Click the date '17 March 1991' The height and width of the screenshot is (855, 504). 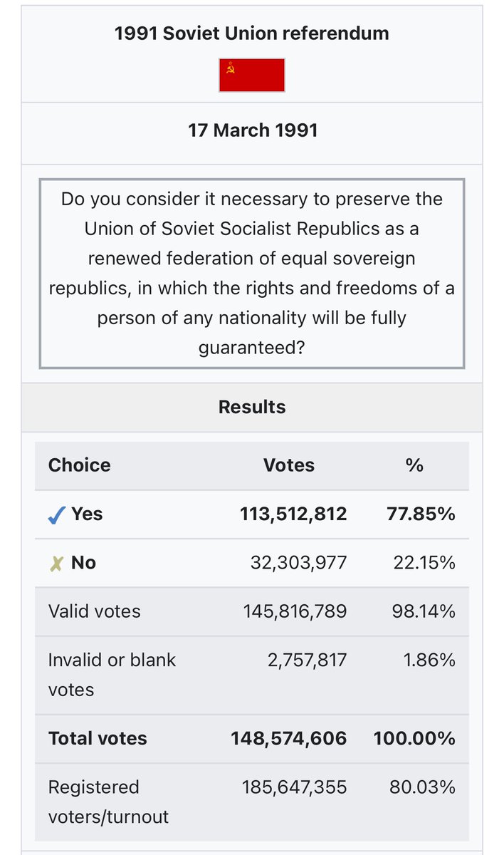pos(253,130)
